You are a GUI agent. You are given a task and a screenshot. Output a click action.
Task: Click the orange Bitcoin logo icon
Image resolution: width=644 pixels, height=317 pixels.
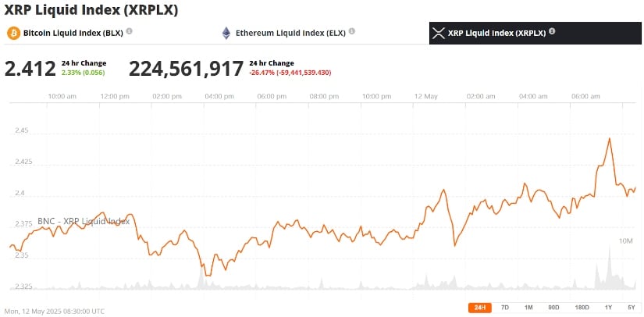tap(13, 34)
